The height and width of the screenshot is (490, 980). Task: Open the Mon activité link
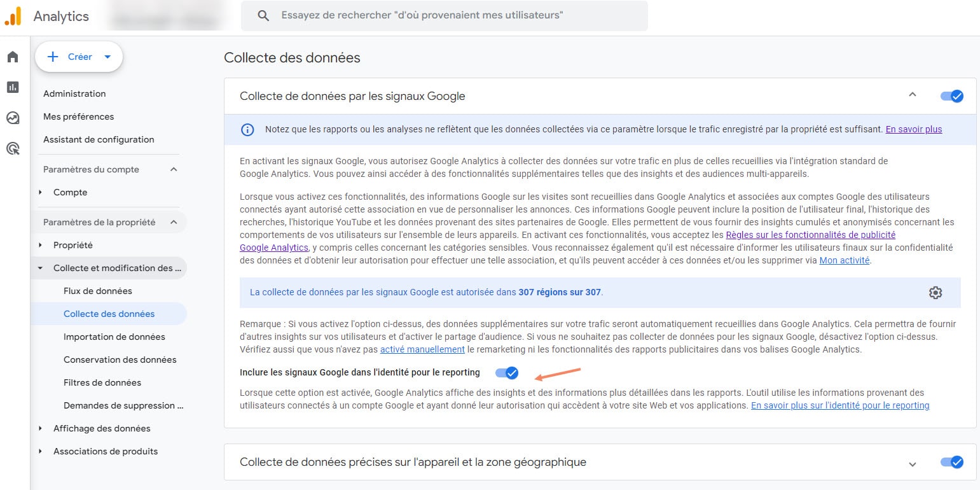(845, 260)
